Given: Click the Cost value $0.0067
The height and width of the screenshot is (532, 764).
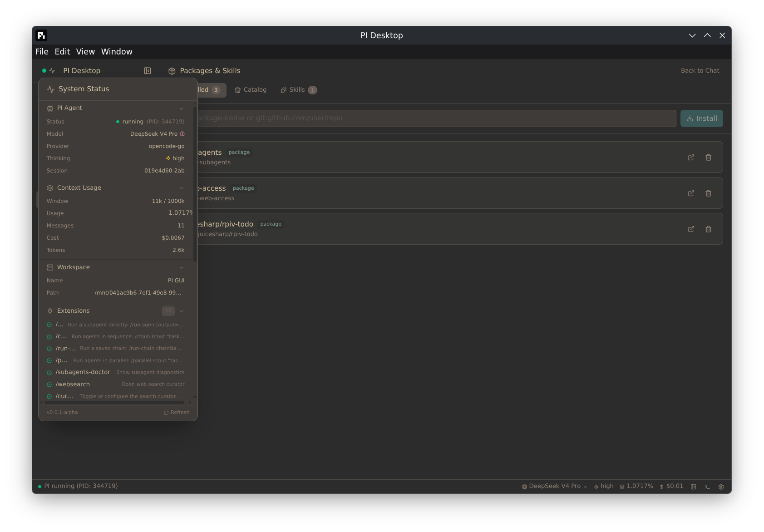Looking at the screenshot, I should 173,238.
